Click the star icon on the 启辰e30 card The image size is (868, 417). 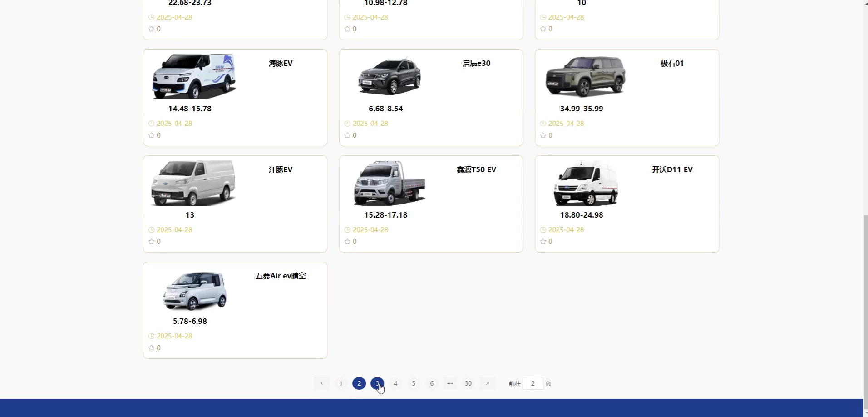pos(347,135)
